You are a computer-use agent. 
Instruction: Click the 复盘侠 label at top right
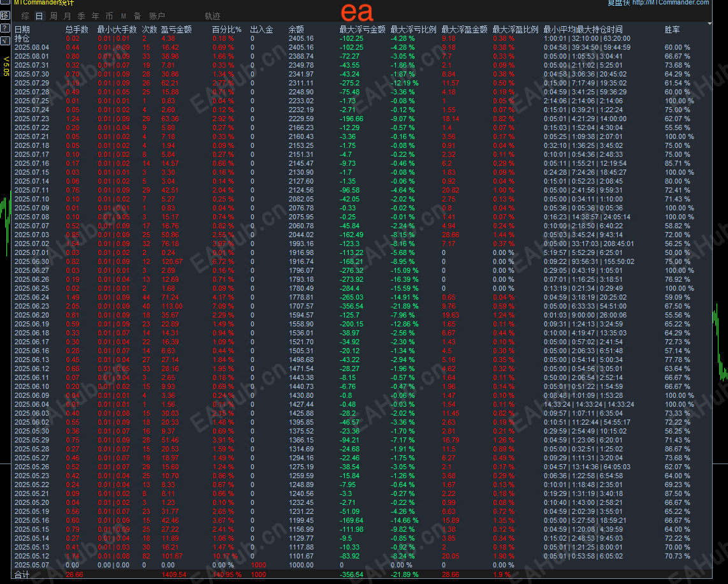tap(619, 3)
